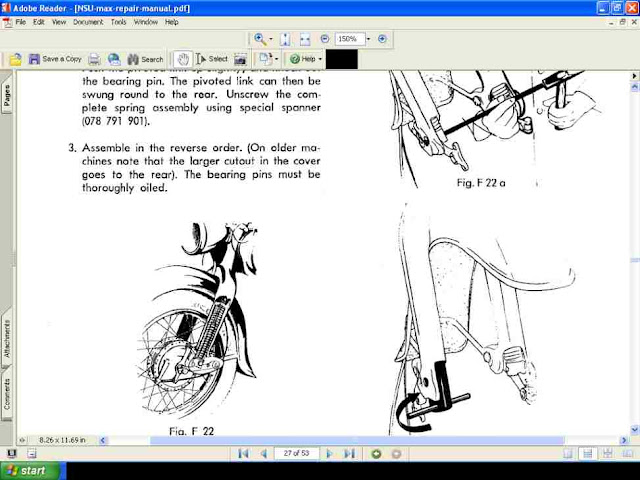Go to next page
The image size is (640, 480).
click(329, 453)
